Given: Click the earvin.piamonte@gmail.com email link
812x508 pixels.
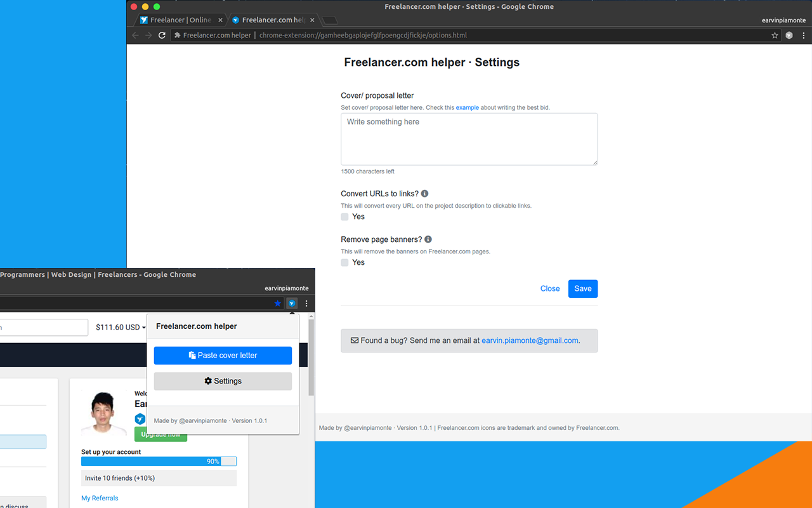Looking at the screenshot, I should tap(530, 340).
